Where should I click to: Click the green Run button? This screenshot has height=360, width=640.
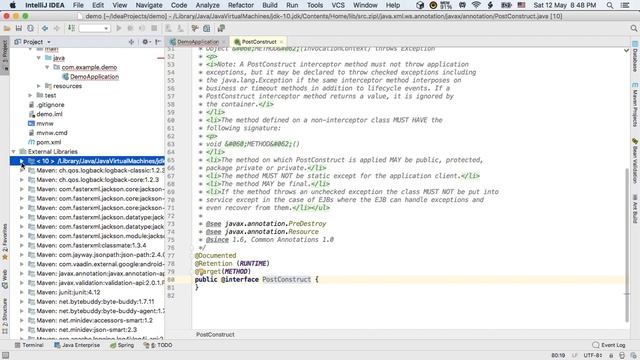(x=119, y=29)
